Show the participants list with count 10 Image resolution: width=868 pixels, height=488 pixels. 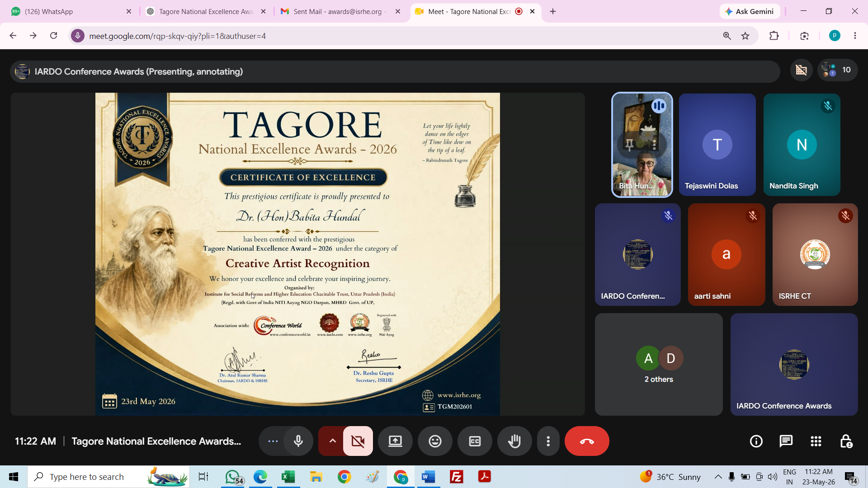(x=837, y=70)
